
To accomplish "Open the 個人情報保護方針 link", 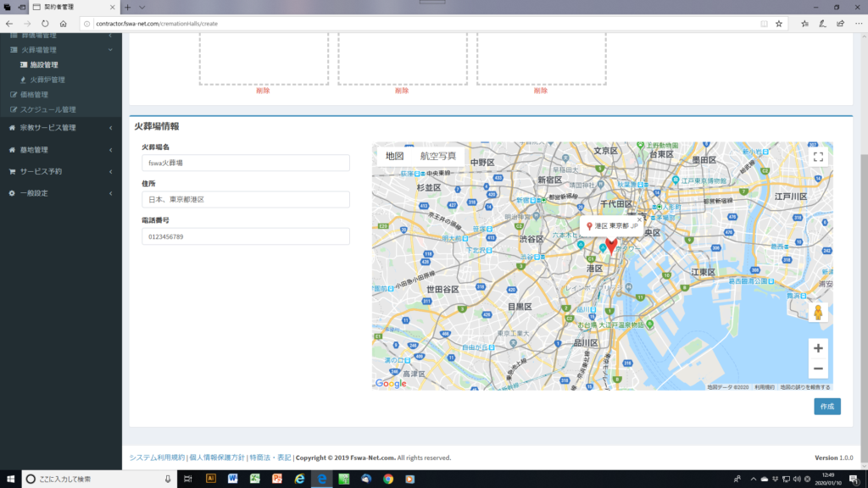I will (217, 457).
